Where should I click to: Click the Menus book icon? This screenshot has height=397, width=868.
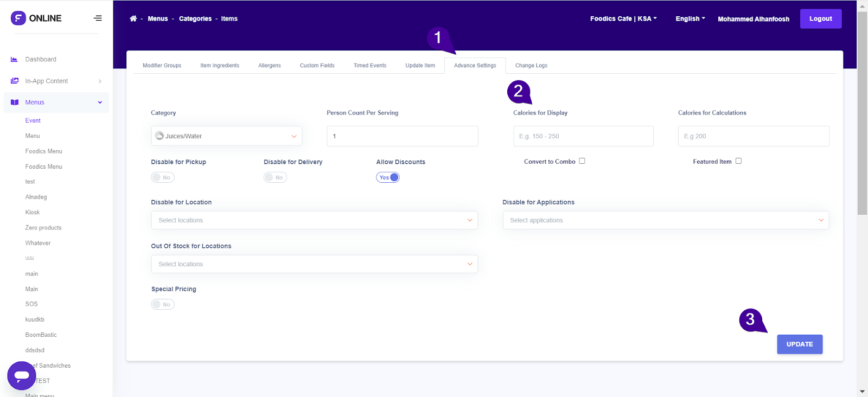click(x=14, y=102)
